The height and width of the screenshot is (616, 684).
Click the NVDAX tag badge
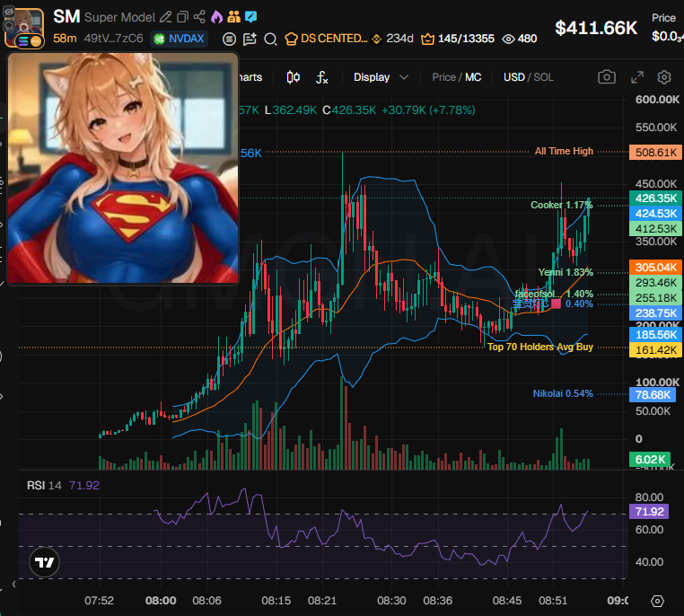point(179,40)
